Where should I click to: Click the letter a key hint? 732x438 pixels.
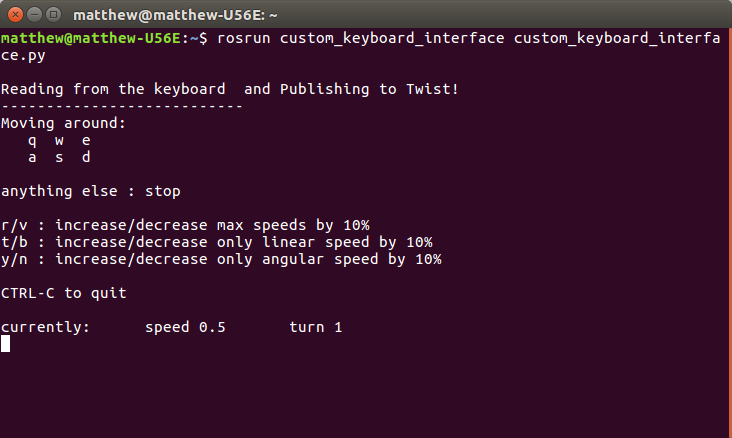(32, 157)
